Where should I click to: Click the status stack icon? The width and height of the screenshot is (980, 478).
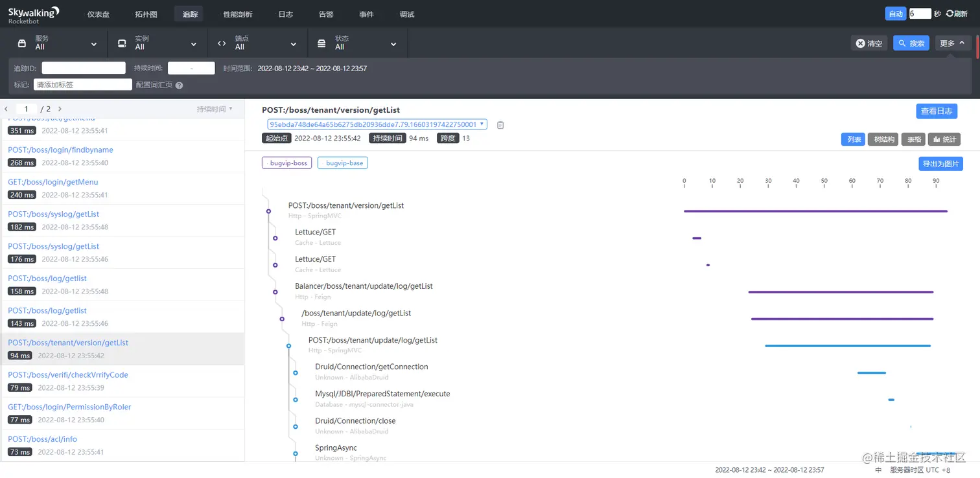tap(321, 43)
